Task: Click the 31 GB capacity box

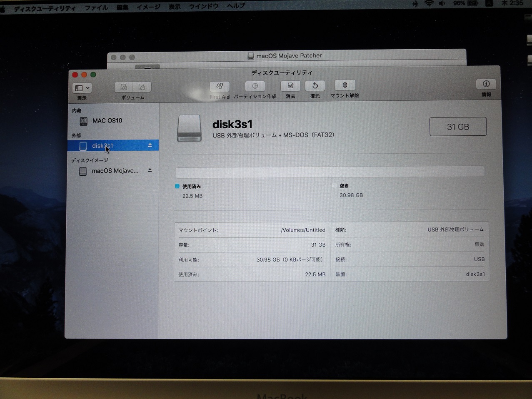Action: 458,127
